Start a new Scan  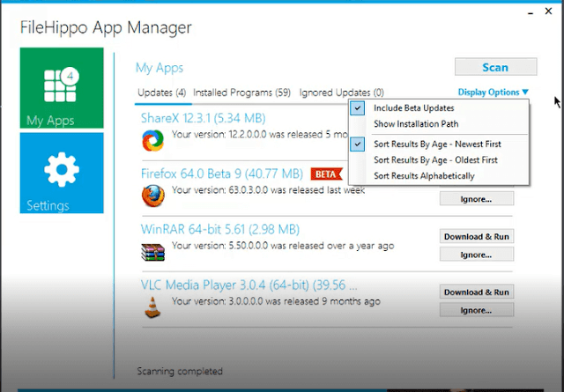click(x=495, y=67)
